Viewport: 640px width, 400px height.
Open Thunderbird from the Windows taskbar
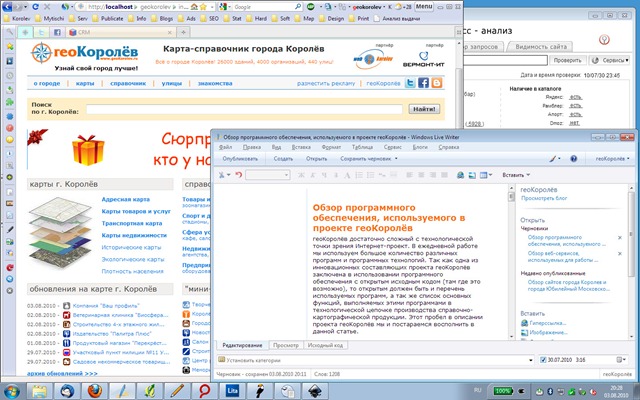point(67,391)
